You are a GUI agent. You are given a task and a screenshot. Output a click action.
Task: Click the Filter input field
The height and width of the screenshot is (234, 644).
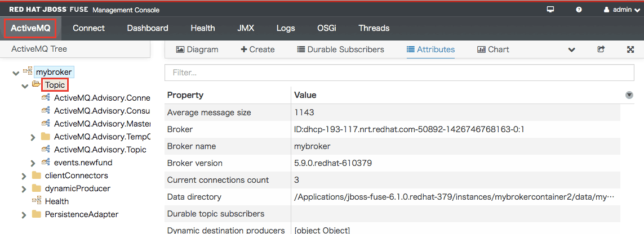399,73
